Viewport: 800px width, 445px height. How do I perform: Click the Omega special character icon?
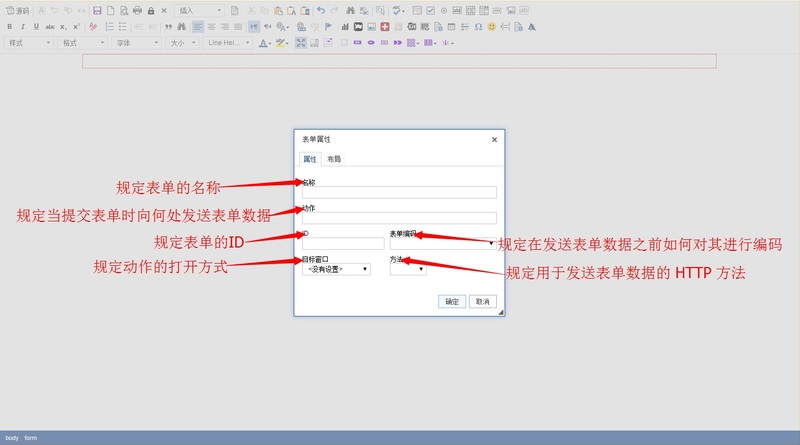[478, 26]
